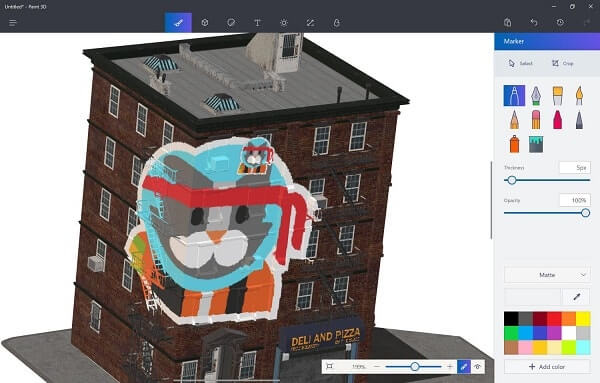The image size is (600, 383).
Task: Open the Text tab
Action: [x=258, y=23]
